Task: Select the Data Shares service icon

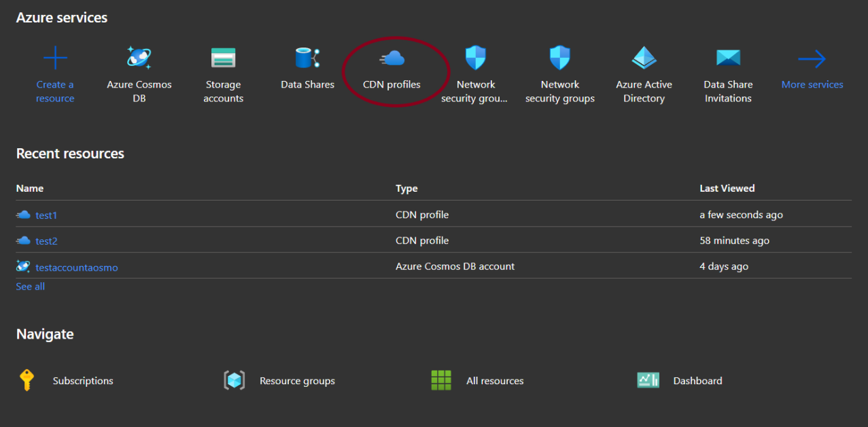Action: pos(307,58)
